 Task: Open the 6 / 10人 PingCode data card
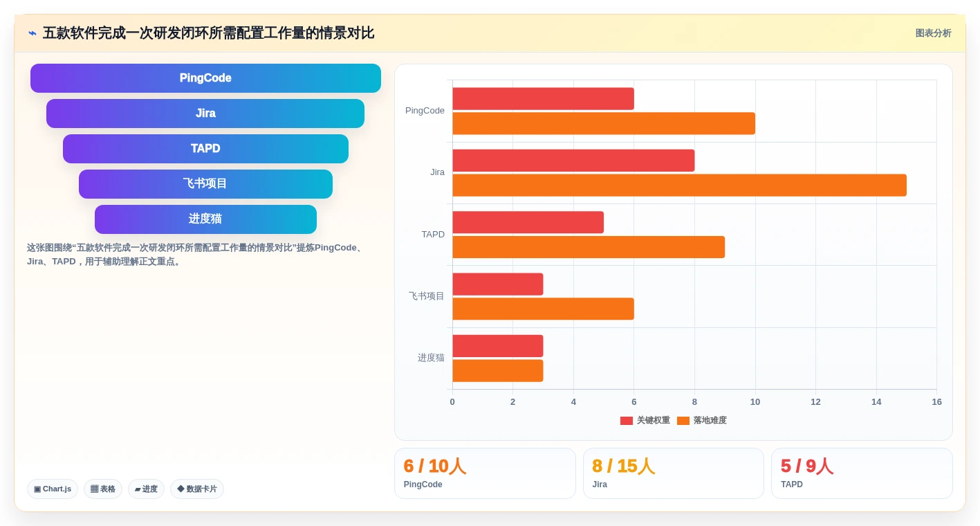485,473
